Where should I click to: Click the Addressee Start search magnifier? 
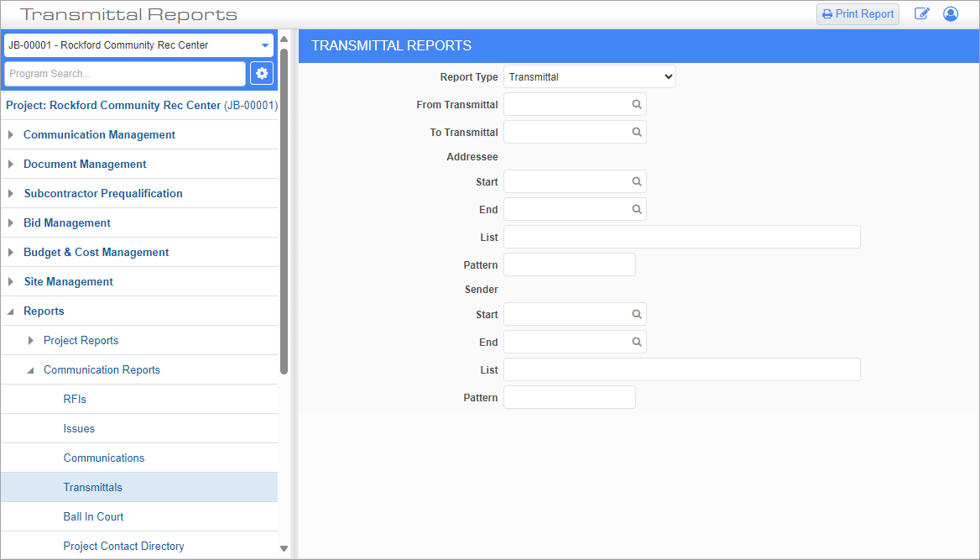[636, 181]
